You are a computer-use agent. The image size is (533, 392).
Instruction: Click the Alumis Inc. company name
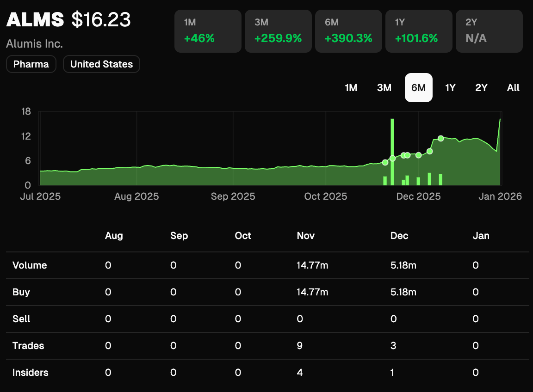34,43
